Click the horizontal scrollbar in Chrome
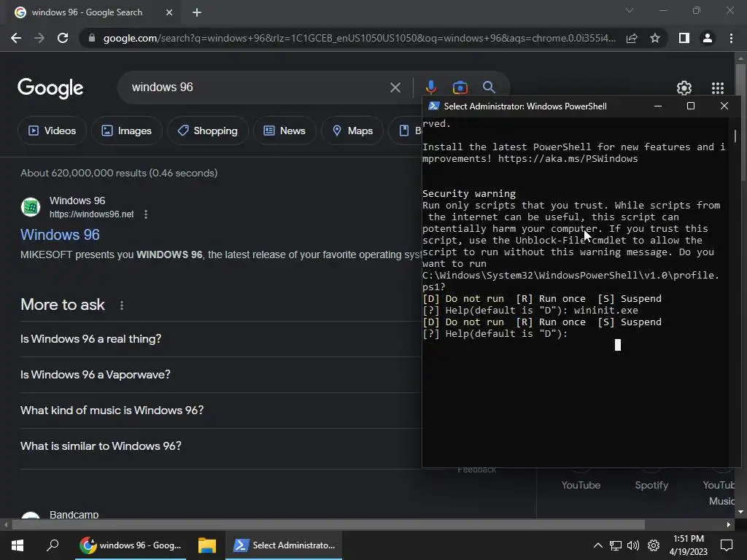 328,524
